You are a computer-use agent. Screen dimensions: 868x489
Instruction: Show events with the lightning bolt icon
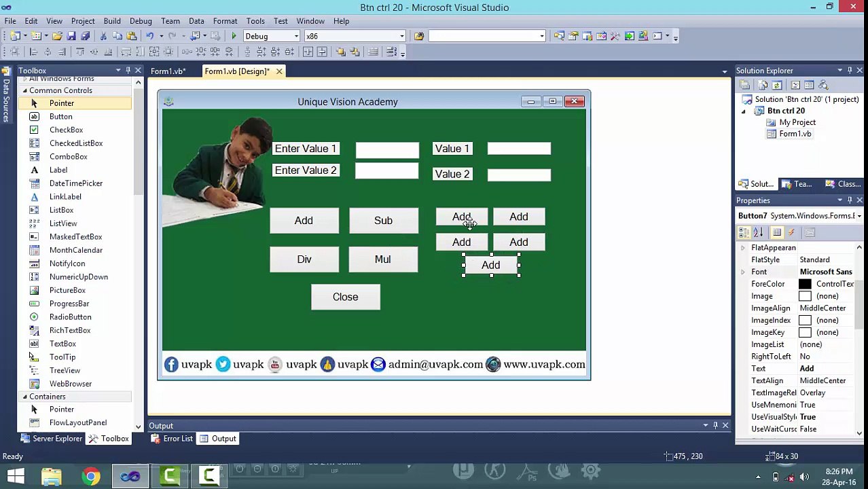(791, 232)
